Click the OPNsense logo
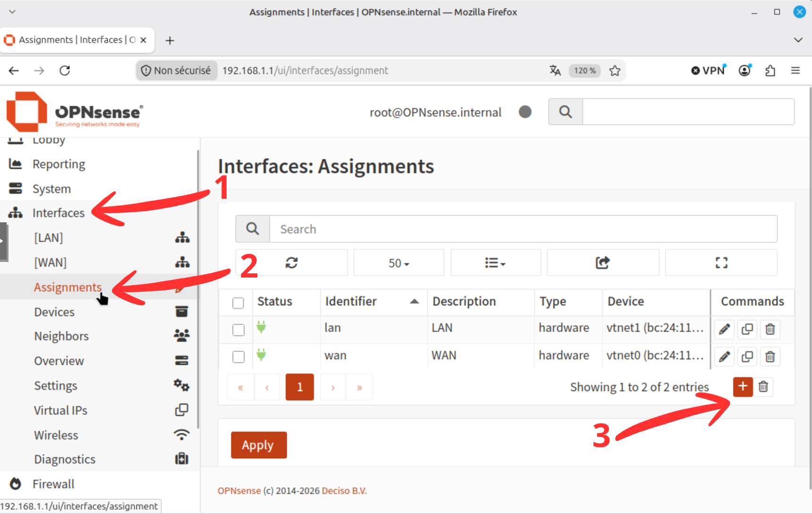 click(75, 112)
